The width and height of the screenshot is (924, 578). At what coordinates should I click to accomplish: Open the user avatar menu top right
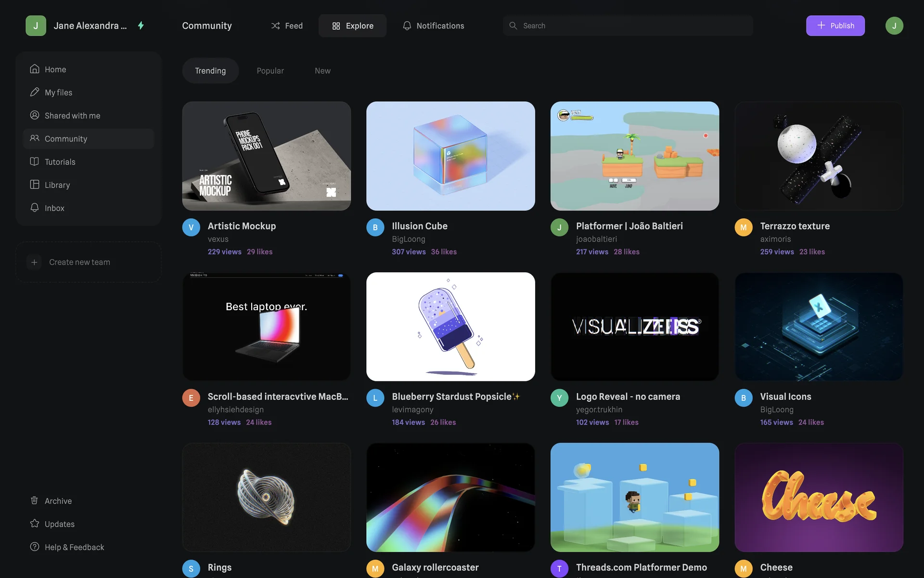(894, 26)
